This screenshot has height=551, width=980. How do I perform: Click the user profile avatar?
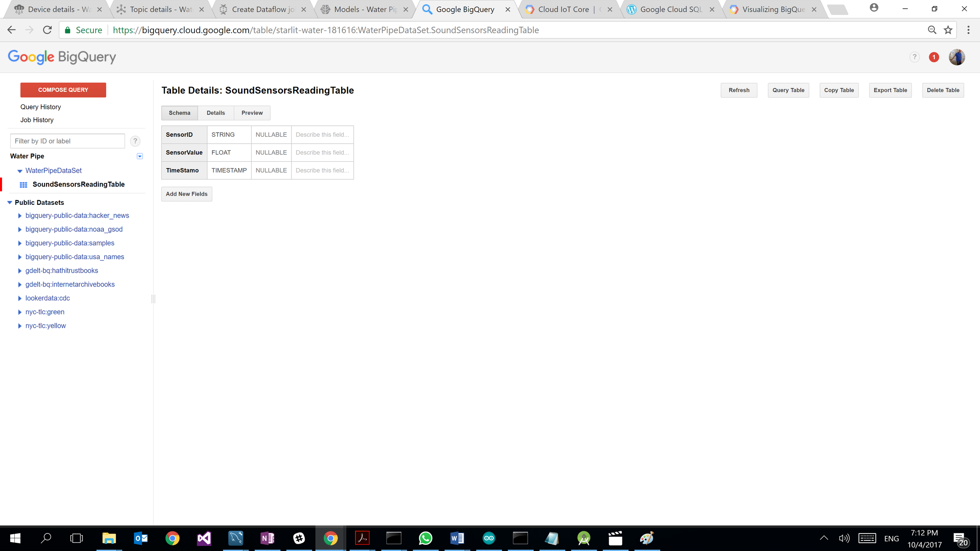[957, 57]
